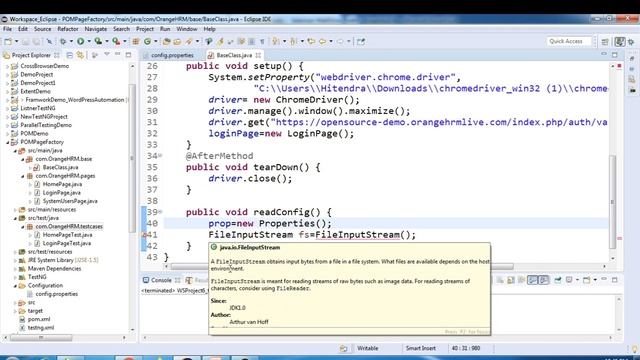This screenshot has height=360, width=640.
Task: Expand Maven Dependencies node
Action: pyautogui.click(x=16, y=269)
